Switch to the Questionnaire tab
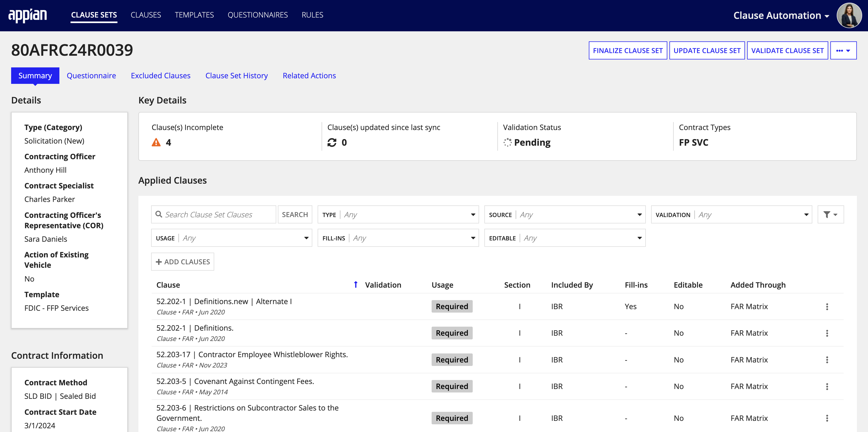The image size is (868, 432). tap(91, 76)
